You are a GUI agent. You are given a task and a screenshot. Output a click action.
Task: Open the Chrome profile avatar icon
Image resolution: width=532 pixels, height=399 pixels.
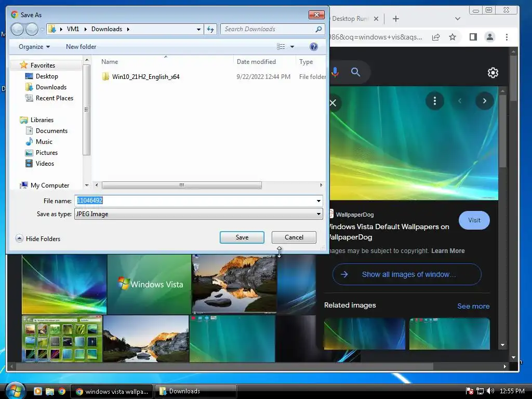tap(489, 37)
